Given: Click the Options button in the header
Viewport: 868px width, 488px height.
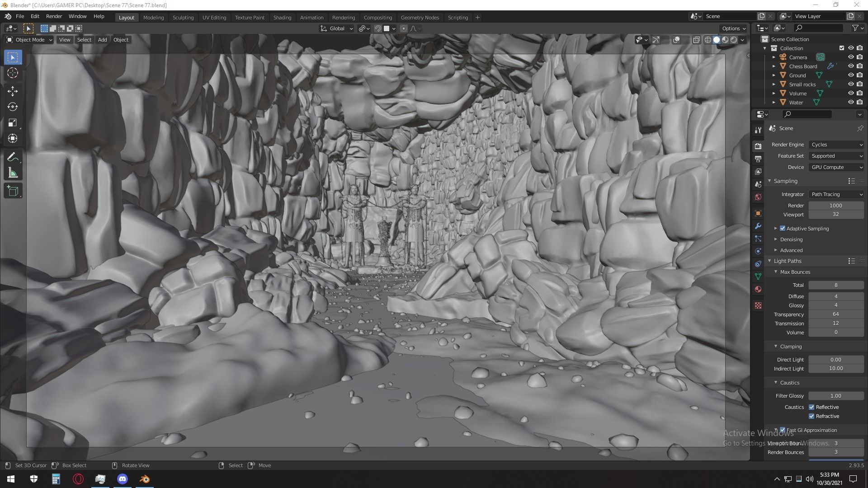Looking at the screenshot, I should (x=733, y=28).
